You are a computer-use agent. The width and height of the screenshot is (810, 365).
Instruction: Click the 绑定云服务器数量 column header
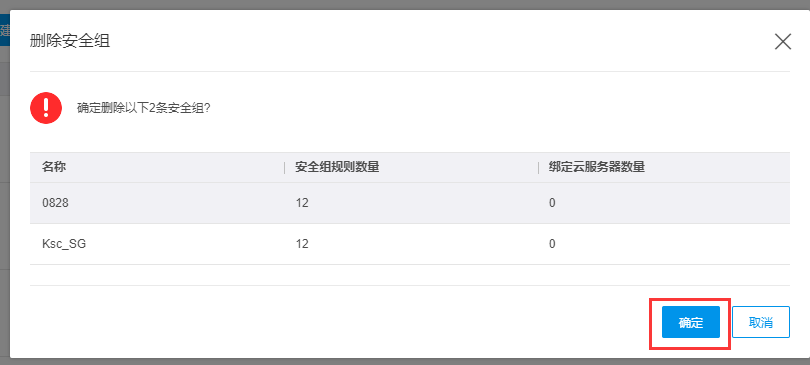click(597, 167)
